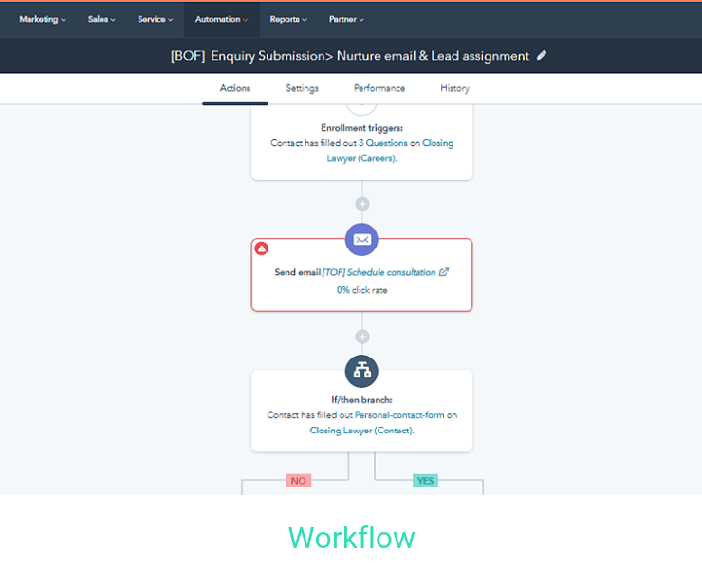Open Closing Lawyer (Careers) page link
Image resolution: width=702 pixels, height=588 pixels.
(390, 151)
